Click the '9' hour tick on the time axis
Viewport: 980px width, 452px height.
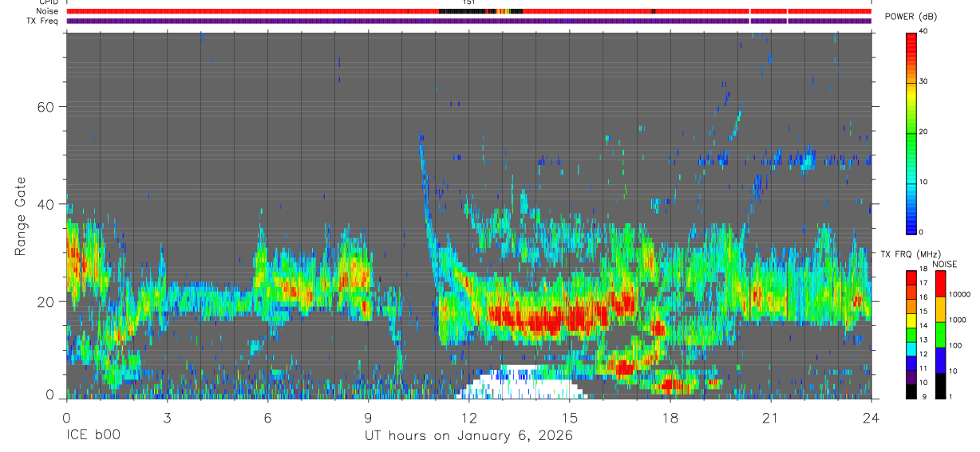368,418
